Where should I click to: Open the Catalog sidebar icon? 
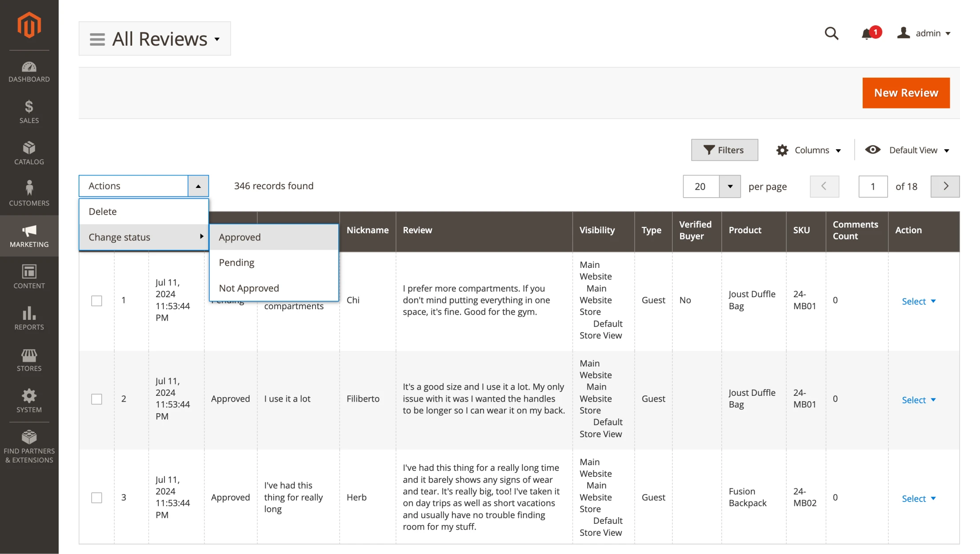pos(29,152)
